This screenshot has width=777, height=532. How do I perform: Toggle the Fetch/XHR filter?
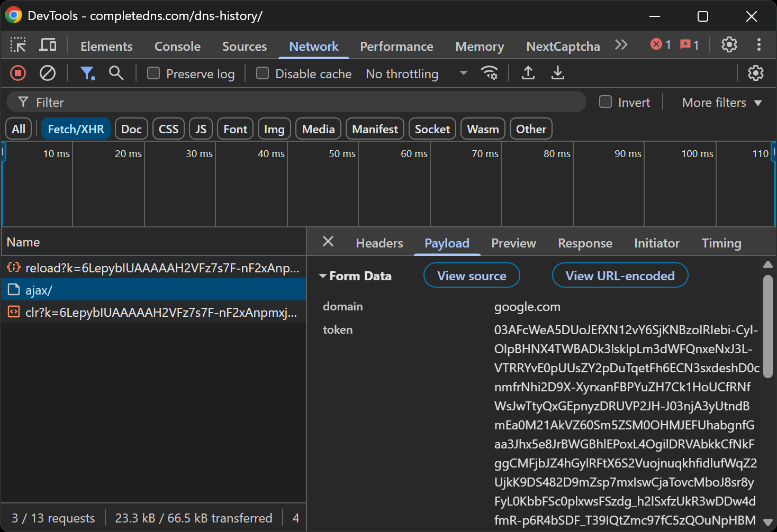coord(76,129)
